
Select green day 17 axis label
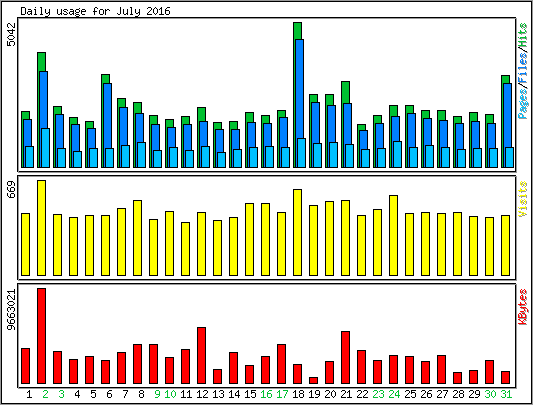(282, 394)
